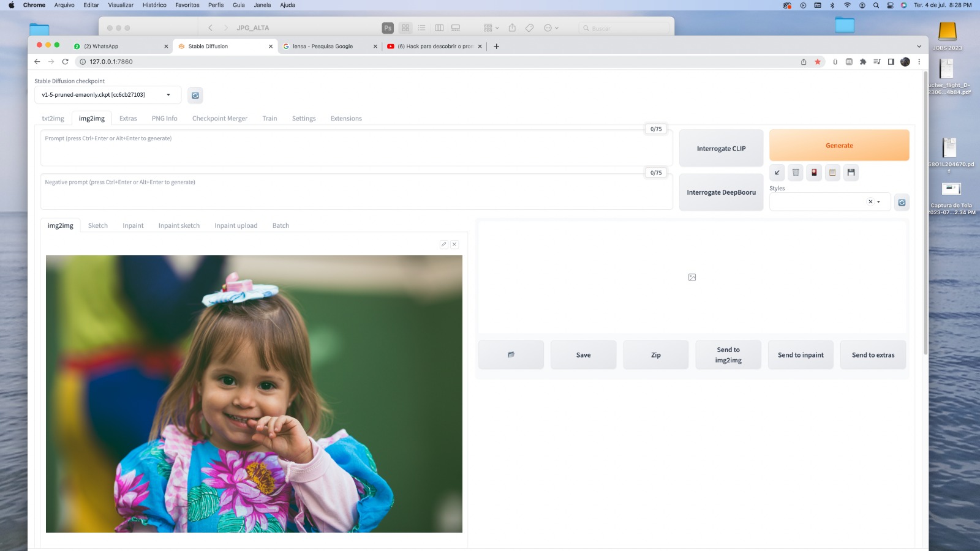Show extra networks via the red card icon
This screenshot has height=551, width=980.
coord(814,173)
